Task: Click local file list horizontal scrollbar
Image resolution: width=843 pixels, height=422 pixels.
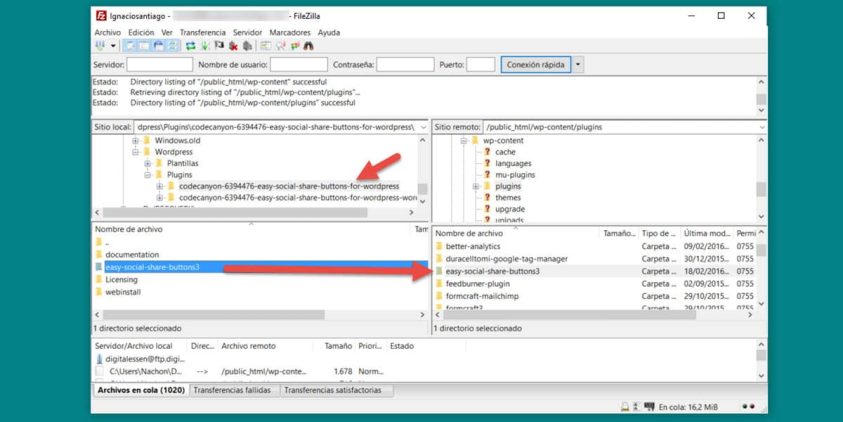Action: click(x=214, y=315)
